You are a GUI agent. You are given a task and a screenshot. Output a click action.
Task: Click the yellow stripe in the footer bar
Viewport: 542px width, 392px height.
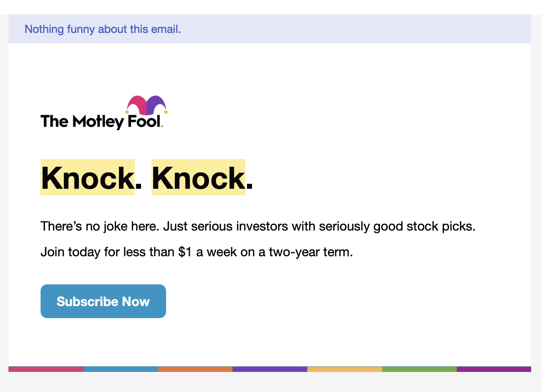click(344, 368)
